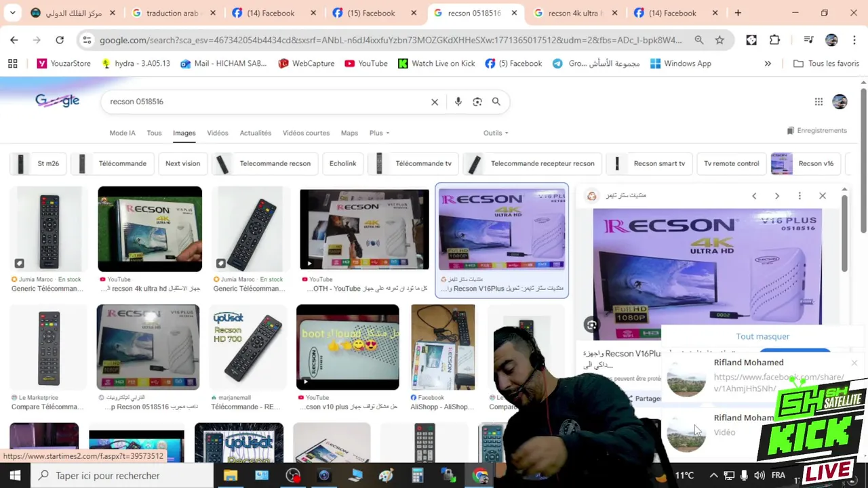Select the Tous search filter

pos(155,133)
